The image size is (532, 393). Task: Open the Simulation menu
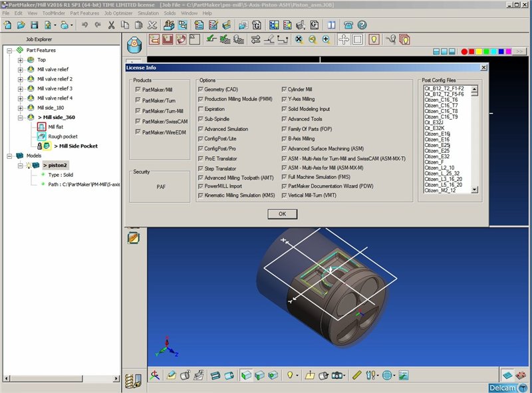click(148, 13)
